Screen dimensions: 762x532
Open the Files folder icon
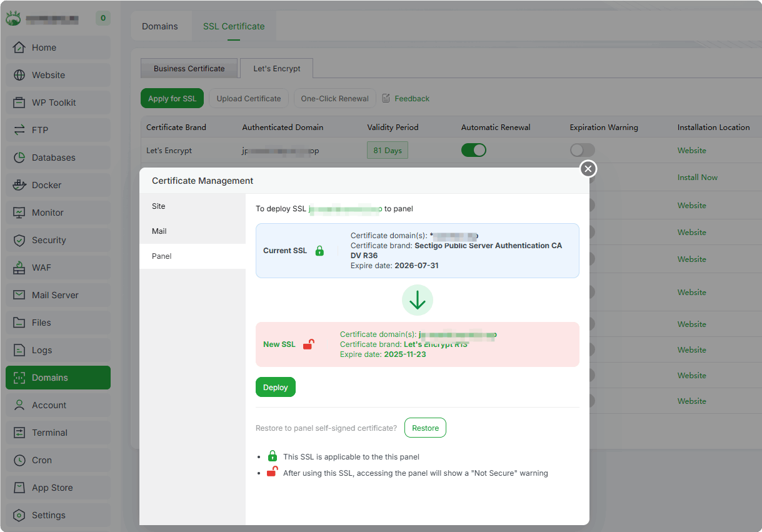19,323
